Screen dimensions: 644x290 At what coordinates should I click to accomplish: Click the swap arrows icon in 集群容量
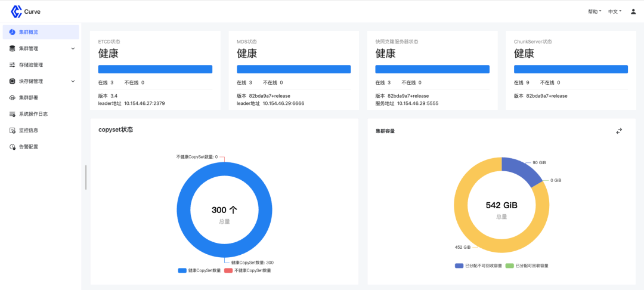coord(619,131)
